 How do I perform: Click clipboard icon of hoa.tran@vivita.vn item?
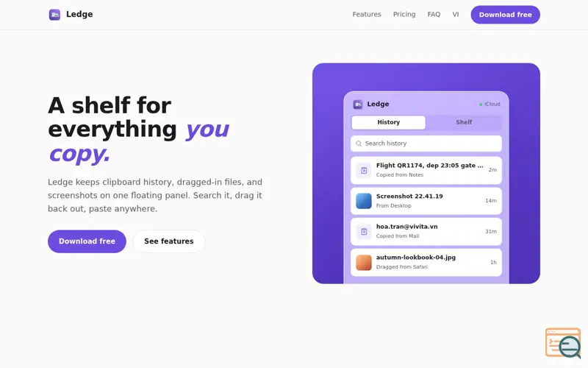364,231
